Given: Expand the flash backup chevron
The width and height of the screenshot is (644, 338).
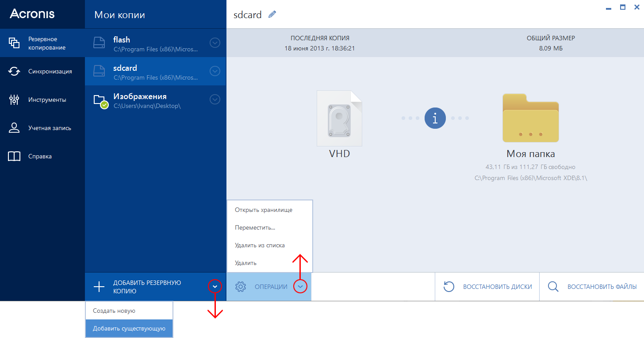Looking at the screenshot, I should [x=215, y=43].
